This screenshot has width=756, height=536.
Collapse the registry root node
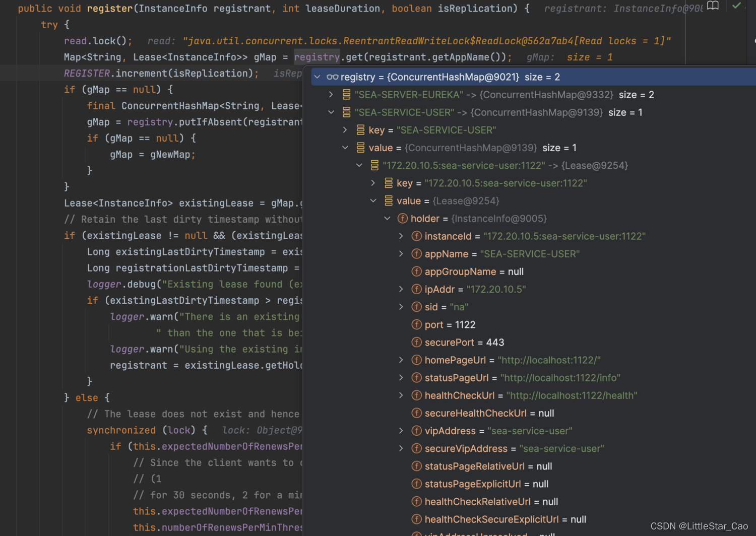tap(317, 77)
